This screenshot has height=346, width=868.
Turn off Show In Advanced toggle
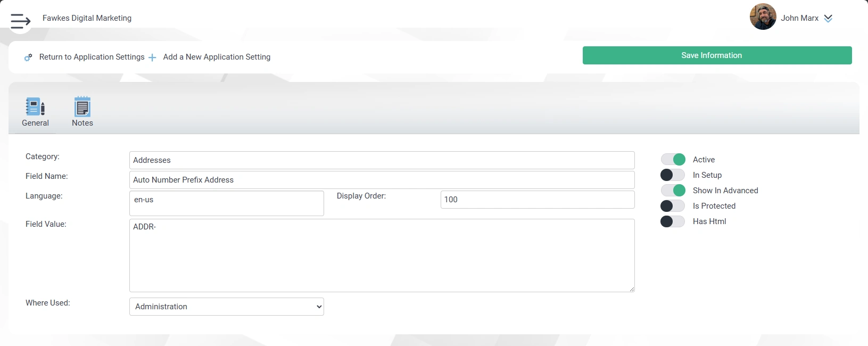[673, 191]
